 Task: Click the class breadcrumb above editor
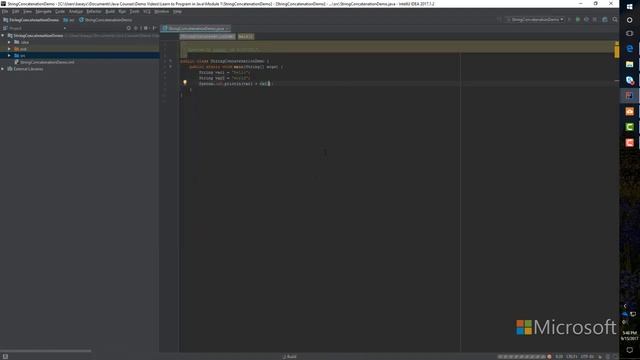click(x=207, y=36)
